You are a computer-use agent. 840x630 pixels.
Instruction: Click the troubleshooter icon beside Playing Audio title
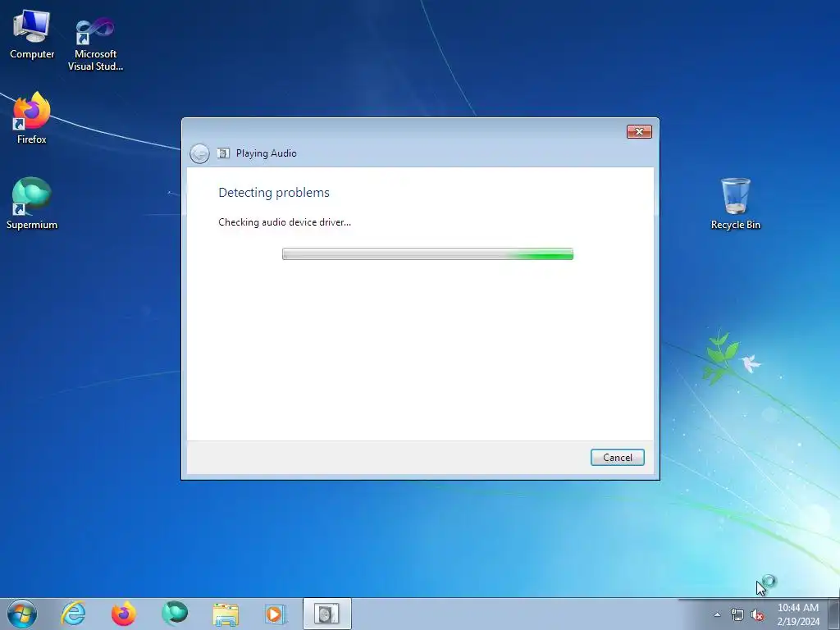(x=223, y=153)
